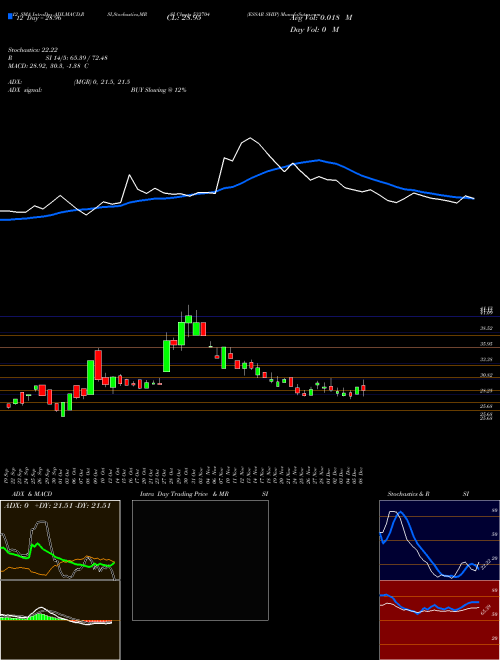
Task: Click the highest green candlestick at the price peak
Action: 189,319
